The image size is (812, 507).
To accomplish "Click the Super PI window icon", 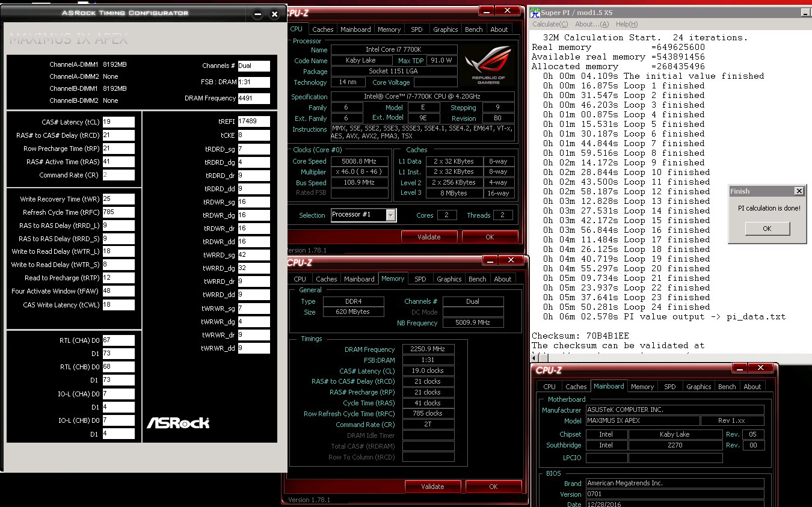I will (535, 12).
